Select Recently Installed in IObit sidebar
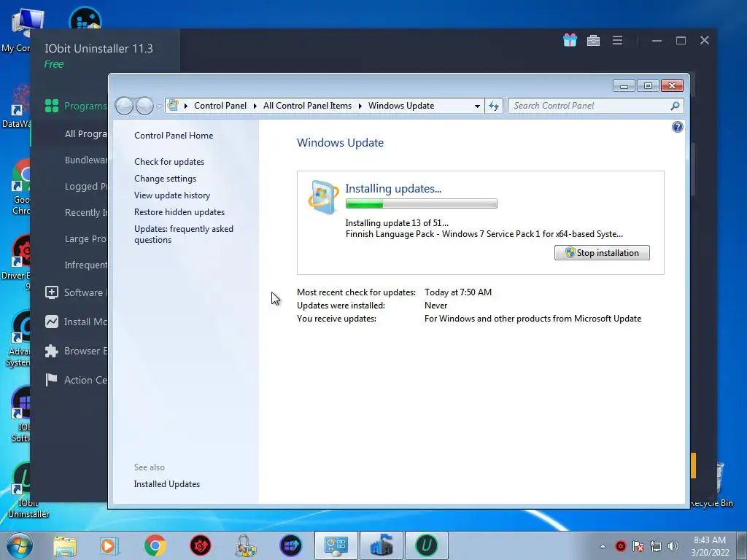This screenshot has width=747, height=560. (x=86, y=212)
